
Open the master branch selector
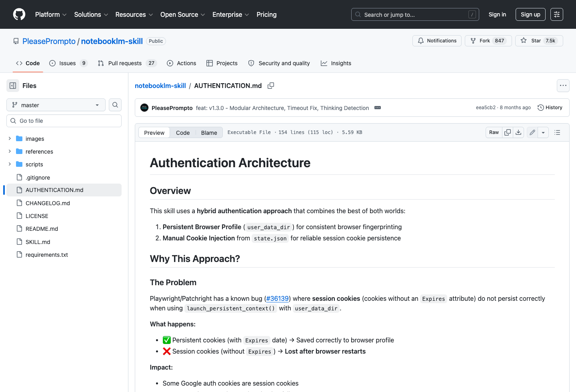point(56,105)
